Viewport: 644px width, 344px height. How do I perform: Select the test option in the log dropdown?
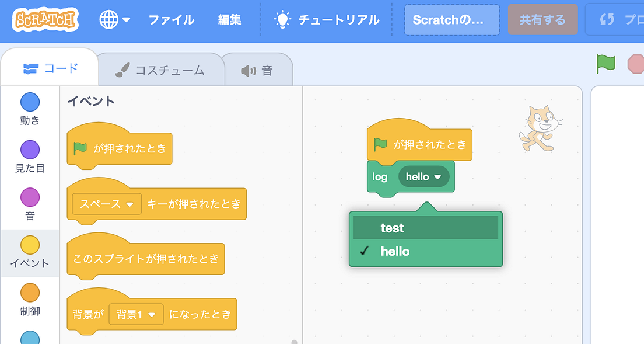[x=425, y=227]
